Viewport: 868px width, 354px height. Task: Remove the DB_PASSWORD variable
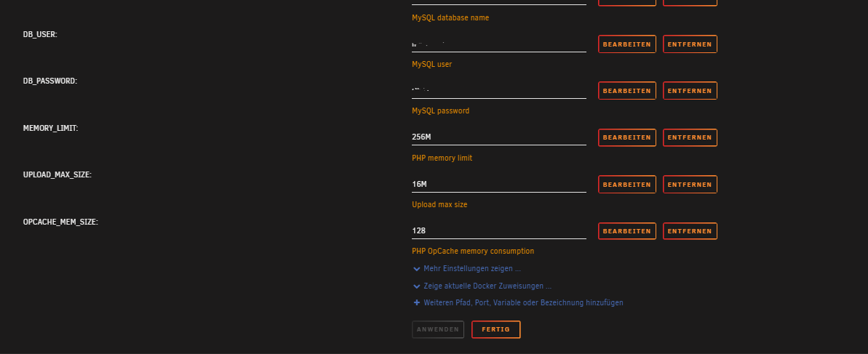click(690, 91)
